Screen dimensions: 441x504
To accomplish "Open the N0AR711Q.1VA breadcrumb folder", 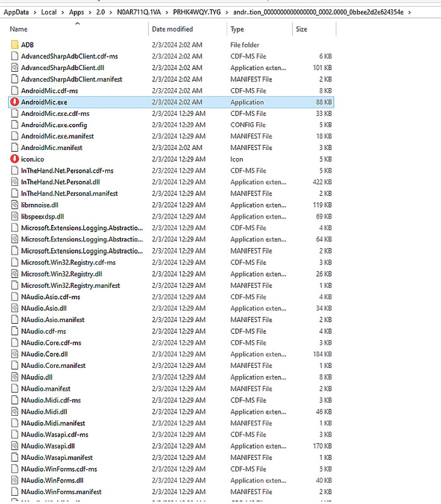I will [139, 12].
